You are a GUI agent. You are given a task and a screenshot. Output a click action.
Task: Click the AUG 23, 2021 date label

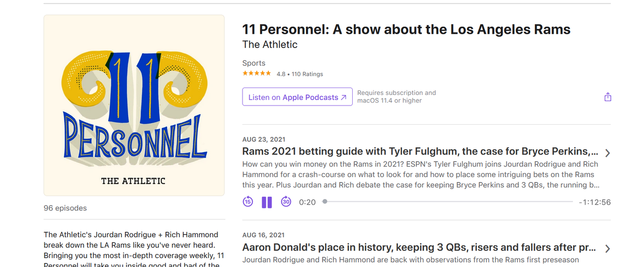point(264,139)
